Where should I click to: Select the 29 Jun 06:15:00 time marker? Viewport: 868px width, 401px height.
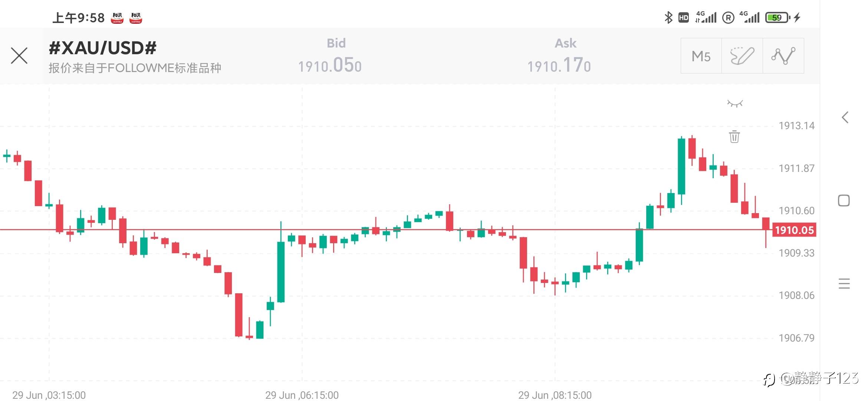point(302,395)
